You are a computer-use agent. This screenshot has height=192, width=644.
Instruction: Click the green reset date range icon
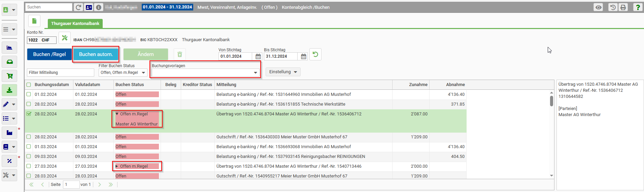click(x=315, y=54)
